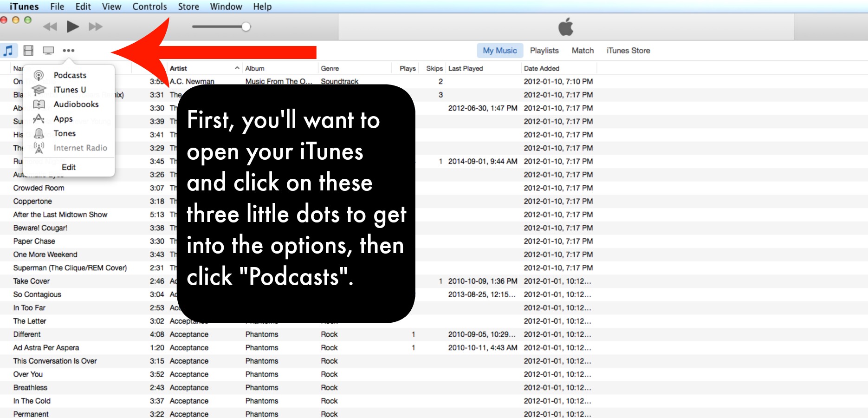Open the Store menu
The height and width of the screenshot is (418, 868).
[x=188, y=7]
